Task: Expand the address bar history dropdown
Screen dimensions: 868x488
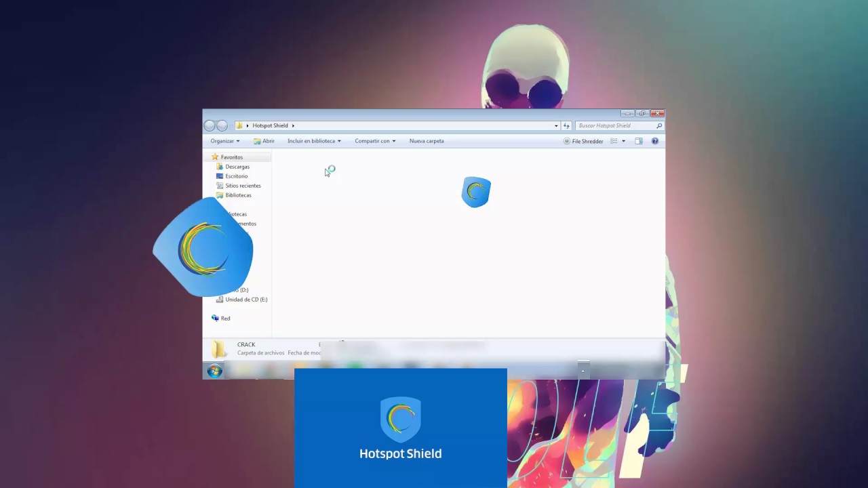Action: pos(556,125)
